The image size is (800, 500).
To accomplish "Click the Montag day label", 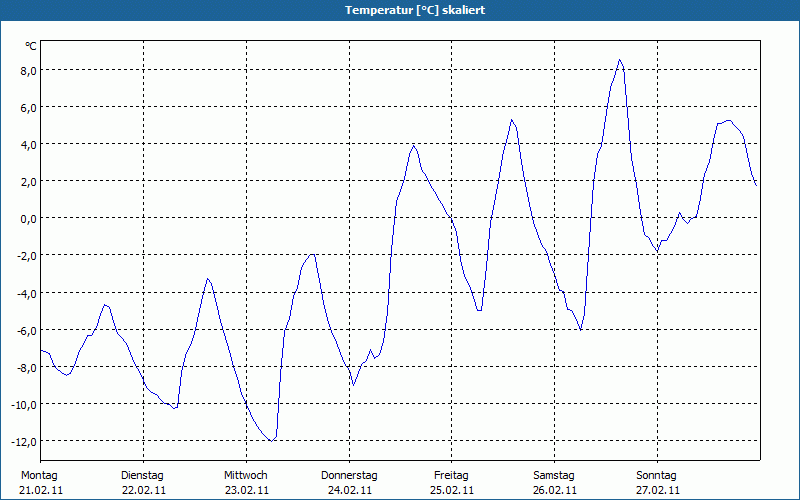I will 39,476.
